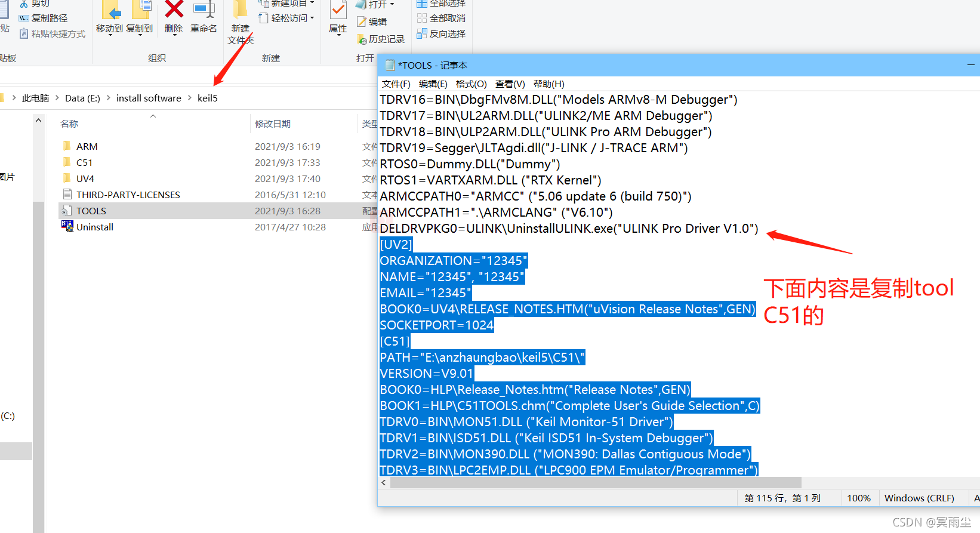The width and height of the screenshot is (980, 533).
Task: Click the New folder (新建文件夹) icon
Action: pyautogui.click(x=241, y=10)
